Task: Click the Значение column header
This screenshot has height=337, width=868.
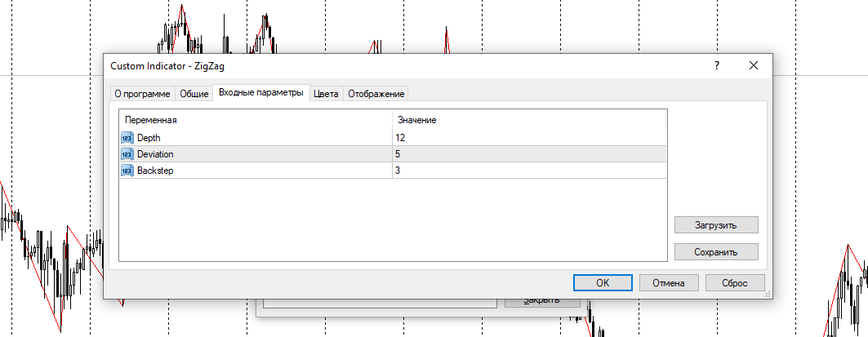Action: coord(528,120)
